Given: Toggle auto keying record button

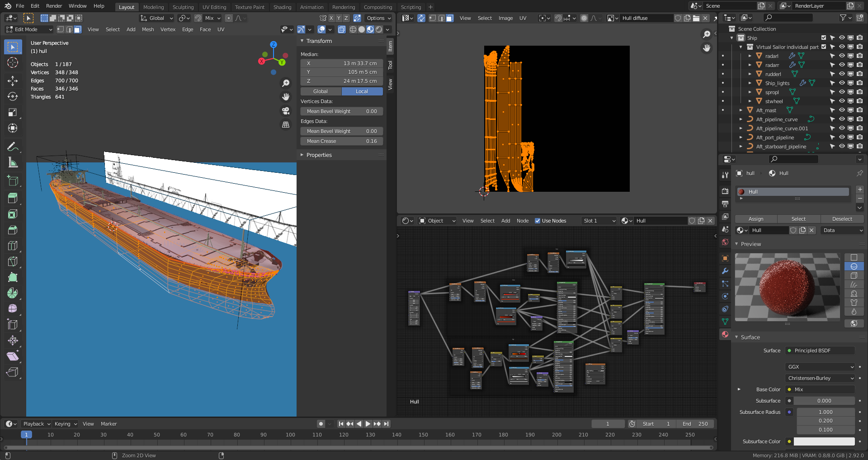Looking at the screenshot, I should point(321,424).
